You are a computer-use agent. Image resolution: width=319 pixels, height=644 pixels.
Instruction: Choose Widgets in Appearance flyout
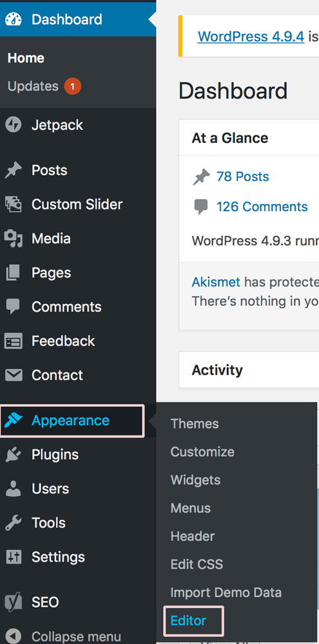195,480
